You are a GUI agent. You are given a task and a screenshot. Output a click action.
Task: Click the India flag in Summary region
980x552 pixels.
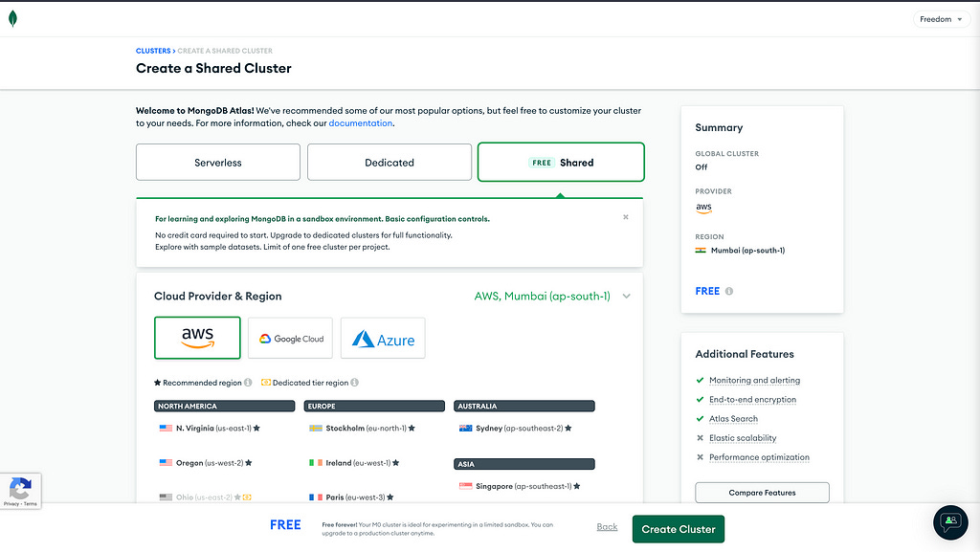[x=701, y=251]
